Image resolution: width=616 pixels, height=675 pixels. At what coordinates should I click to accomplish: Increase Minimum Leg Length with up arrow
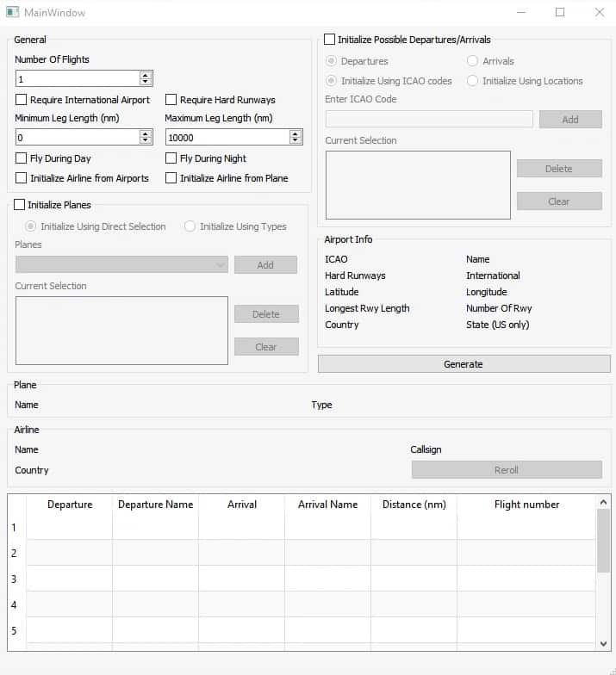pos(146,134)
